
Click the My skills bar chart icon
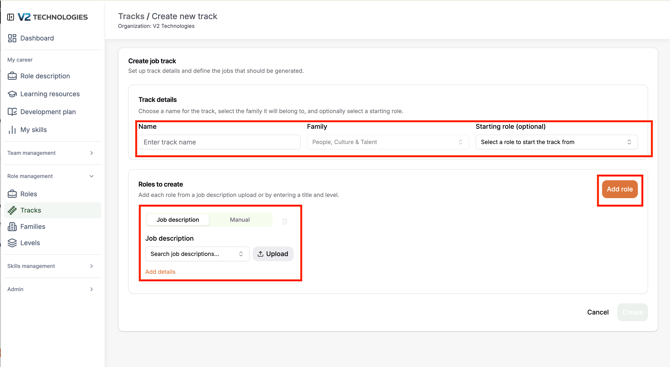(12, 130)
